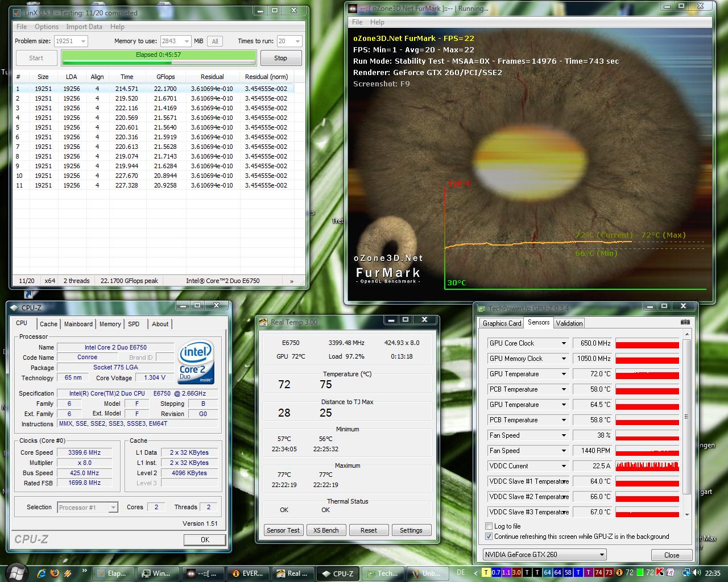This screenshot has width=728, height=582.
Task: Click the CPU-Z title bar icon
Action: (x=14, y=307)
